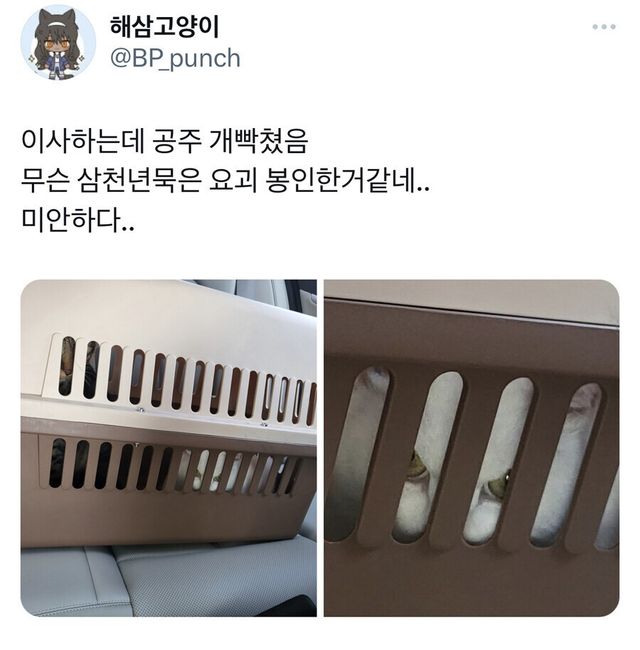This screenshot has width=640, height=650.
Task: Open the @BP_punch handle link
Action: (175, 58)
